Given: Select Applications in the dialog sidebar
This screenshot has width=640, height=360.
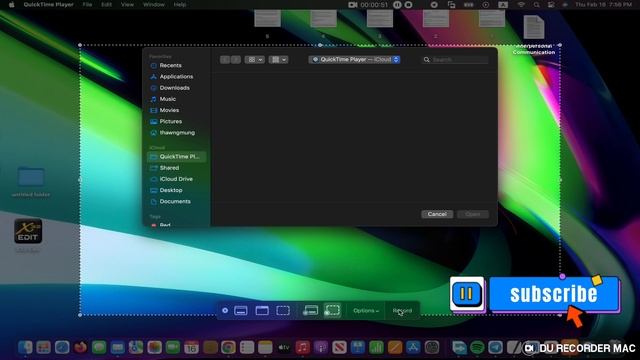Looking at the screenshot, I should (x=176, y=77).
